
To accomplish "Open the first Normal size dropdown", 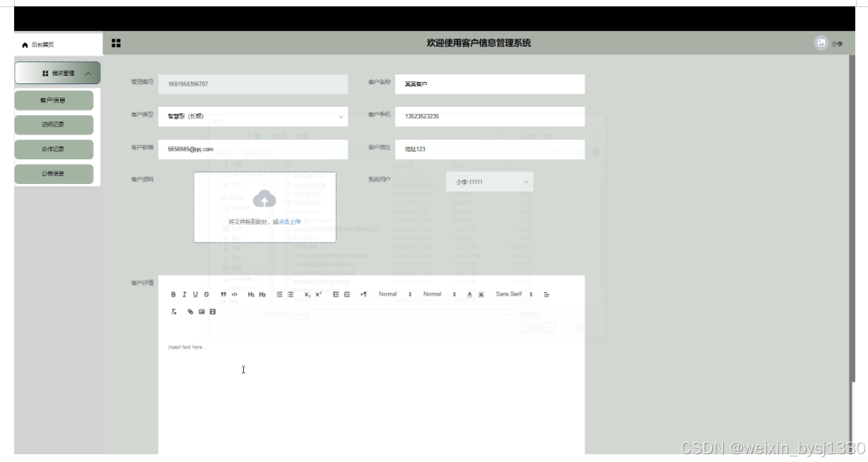I will pyautogui.click(x=395, y=294).
